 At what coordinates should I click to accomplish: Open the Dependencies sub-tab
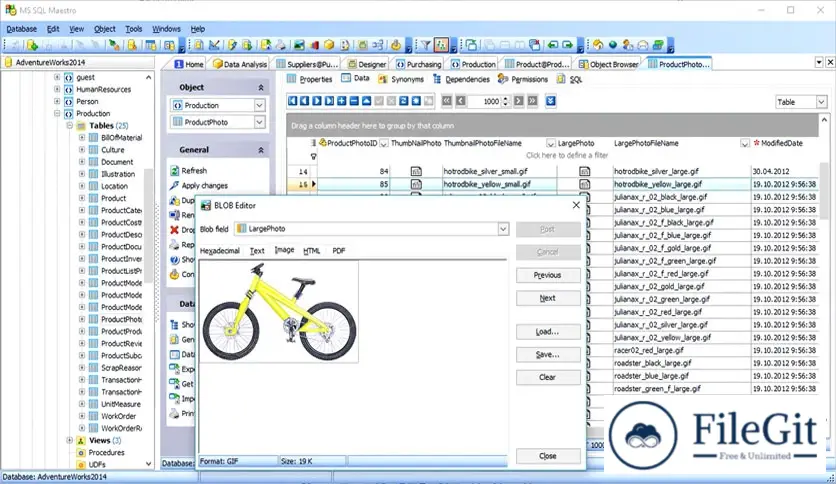click(x=462, y=79)
